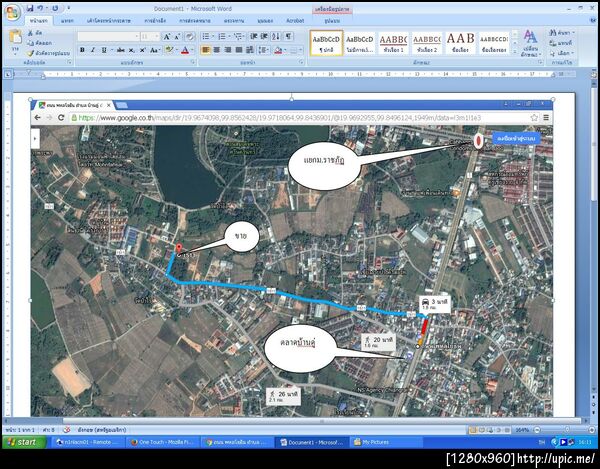This screenshot has height=469, width=600.
Task: Toggle the view ruler button above scrollbar
Action: tap(594, 74)
